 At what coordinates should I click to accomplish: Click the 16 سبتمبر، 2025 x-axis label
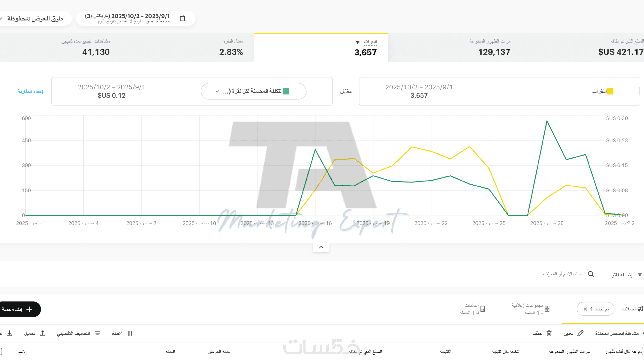coord(315,223)
